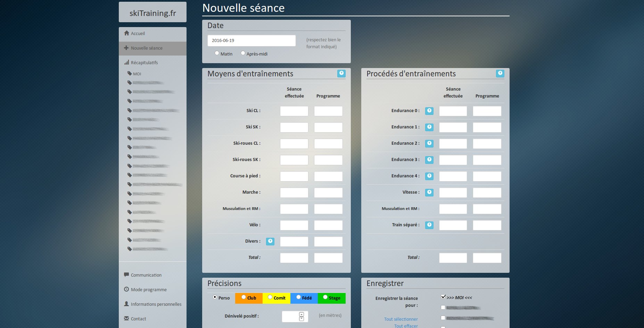Show help for Vitesse row

point(429,192)
